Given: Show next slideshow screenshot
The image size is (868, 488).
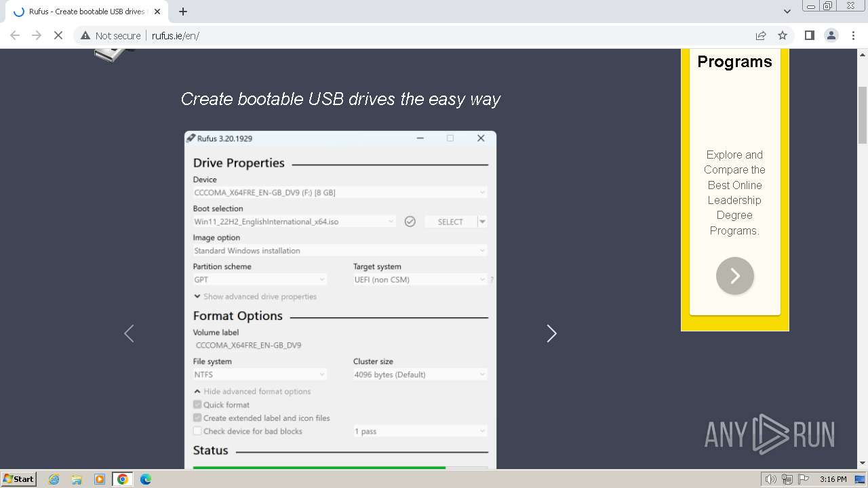Looking at the screenshot, I should [x=551, y=333].
